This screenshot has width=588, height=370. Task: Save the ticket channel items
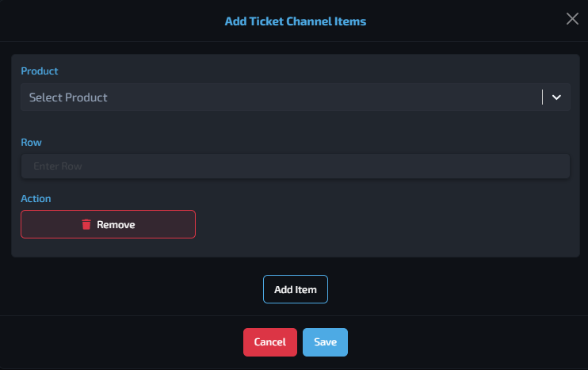(325, 342)
